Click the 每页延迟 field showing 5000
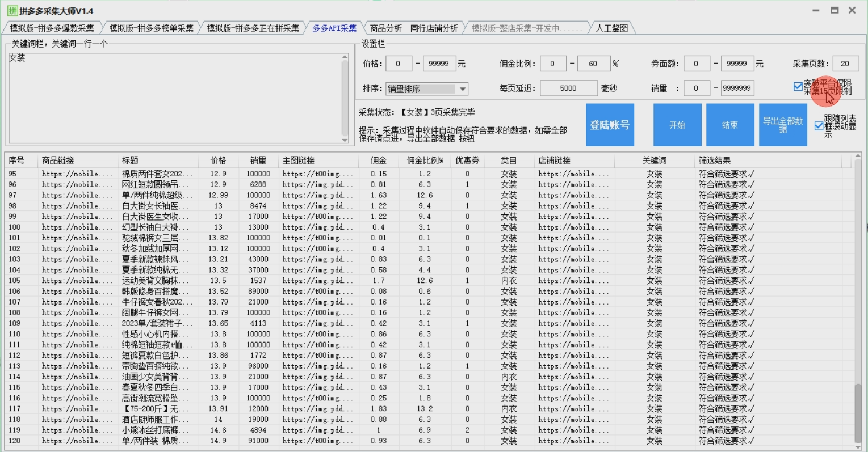The image size is (868, 452). [568, 88]
